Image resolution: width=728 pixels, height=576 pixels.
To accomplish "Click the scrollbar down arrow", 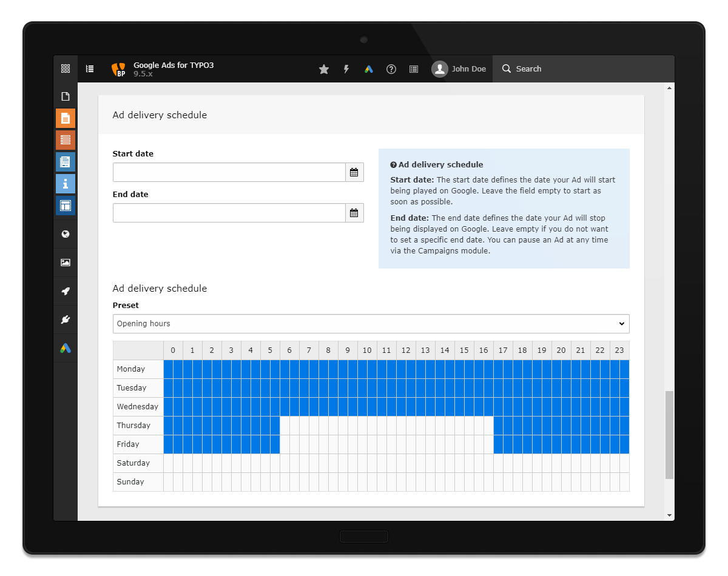I will (670, 515).
